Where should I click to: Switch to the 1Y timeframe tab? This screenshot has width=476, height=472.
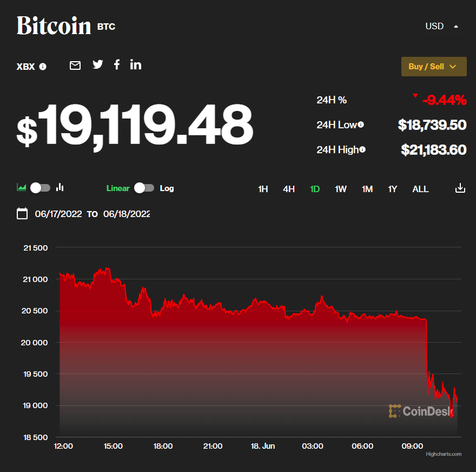pos(393,189)
